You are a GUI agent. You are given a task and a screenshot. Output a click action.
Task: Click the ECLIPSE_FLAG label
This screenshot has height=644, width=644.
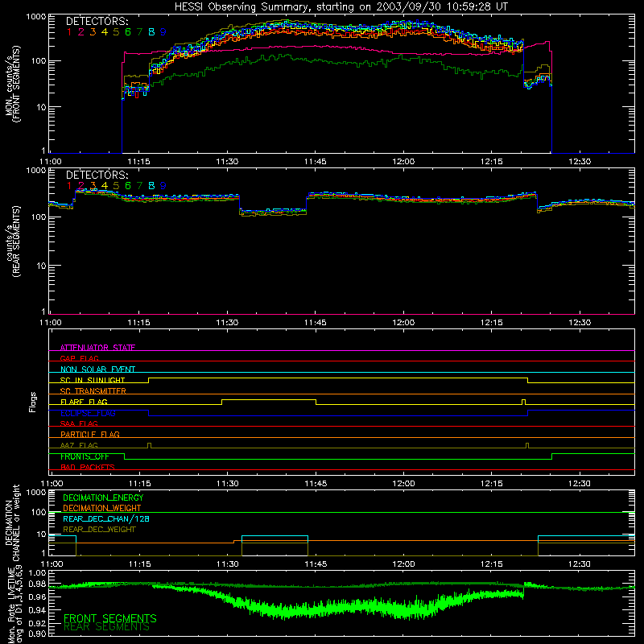point(88,413)
